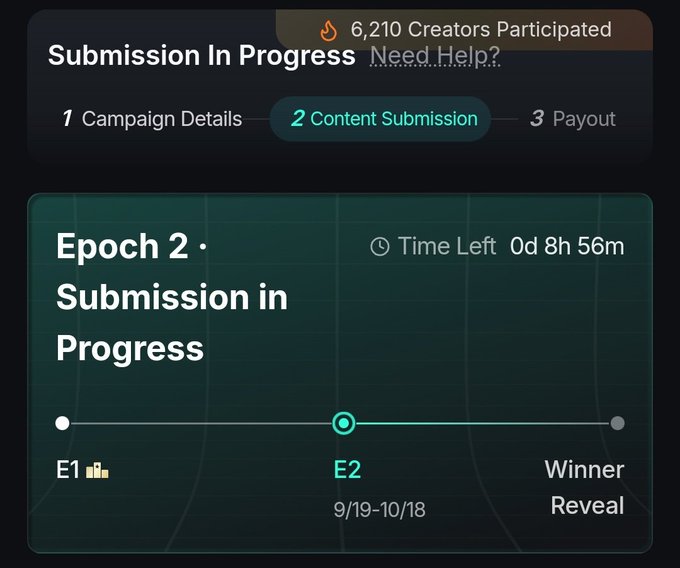The width and height of the screenshot is (680, 568).
Task: Go to the Campaign Details step
Action: pos(152,119)
